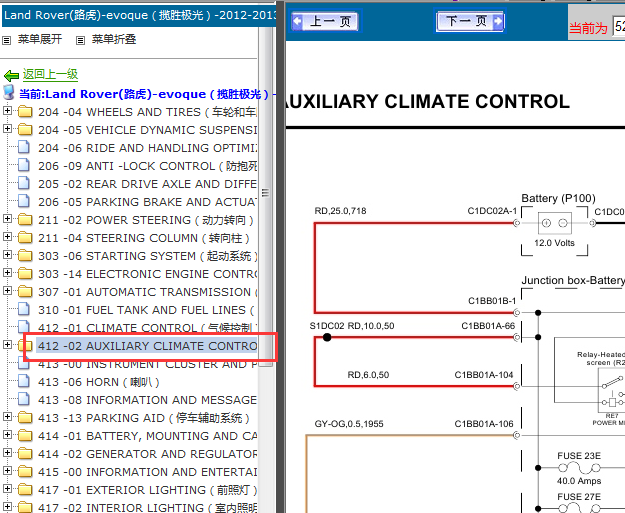Expand the 417-02 INTERIOR LIGHTING node
Viewport: 625px width, 513px height.
(x=7, y=507)
